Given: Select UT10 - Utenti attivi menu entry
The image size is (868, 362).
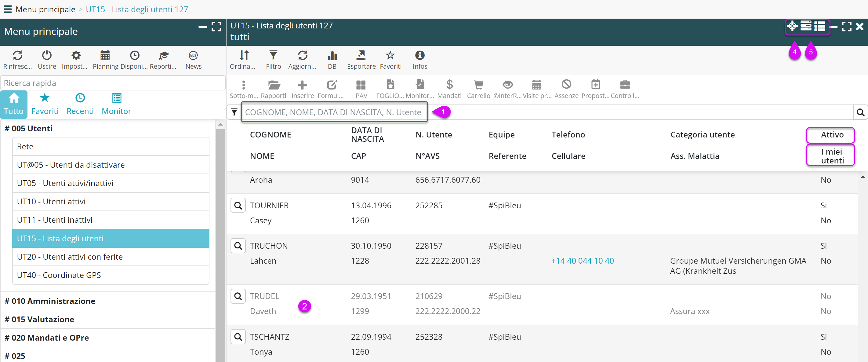Looking at the screenshot, I should 51,202.
